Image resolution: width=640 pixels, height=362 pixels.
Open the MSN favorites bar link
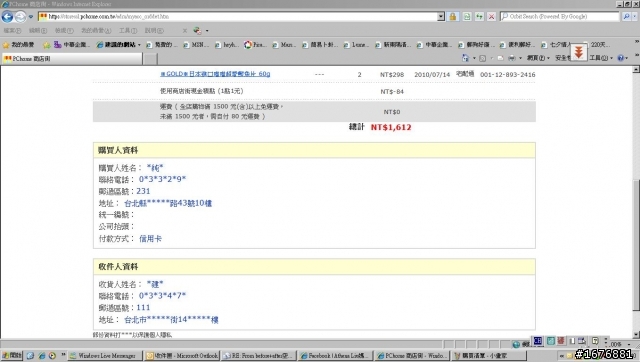(x=195, y=44)
